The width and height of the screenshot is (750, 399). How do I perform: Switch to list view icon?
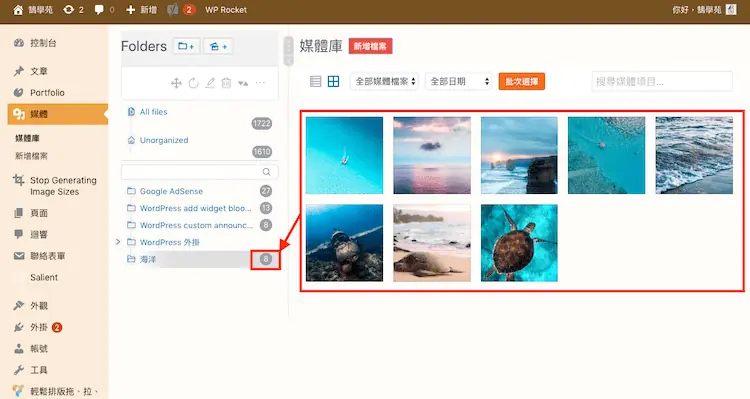point(316,81)
